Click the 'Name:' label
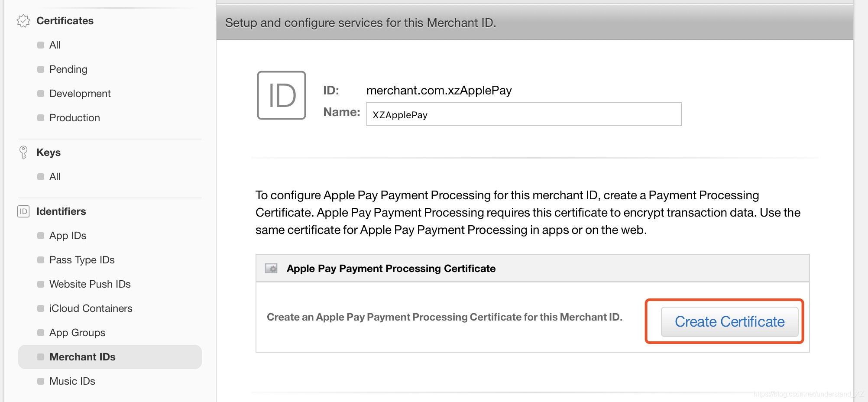 341,112
